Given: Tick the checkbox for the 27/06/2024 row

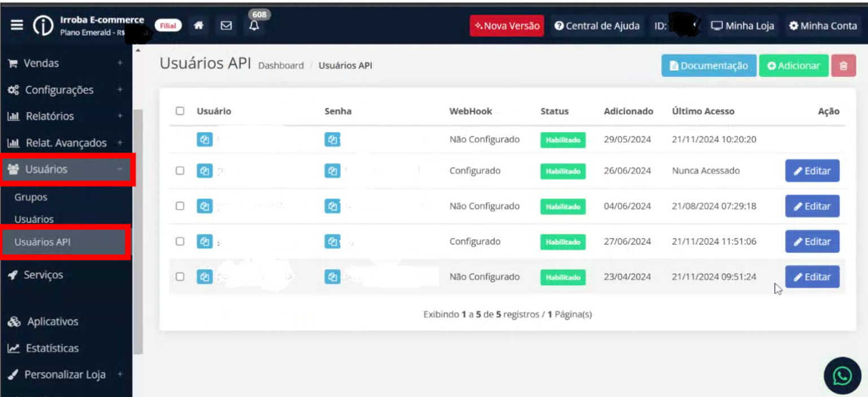Looking at the screenshot, I should click(x=180, y=241).
